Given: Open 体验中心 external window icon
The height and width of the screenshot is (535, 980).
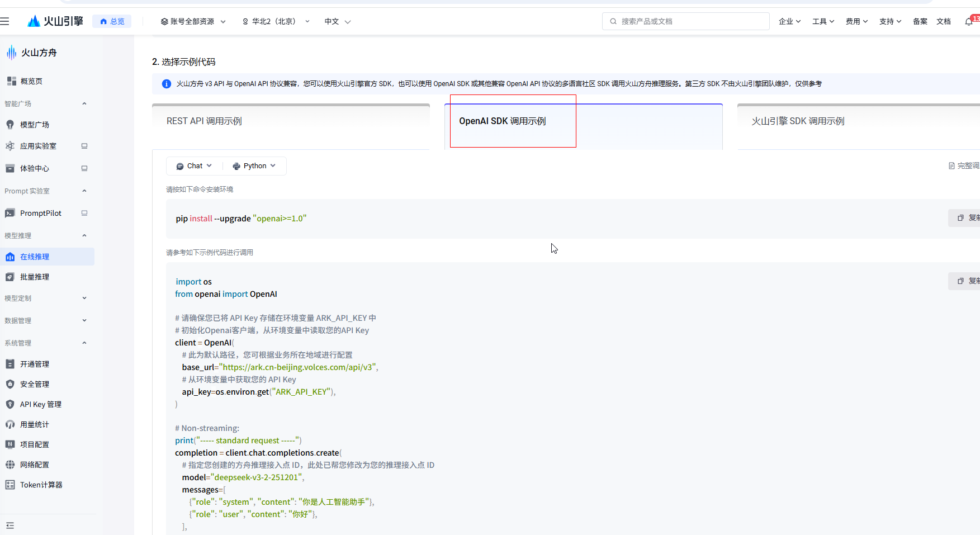Looking at the screenshot, I should pyautogui.click(x=84, y=168).
